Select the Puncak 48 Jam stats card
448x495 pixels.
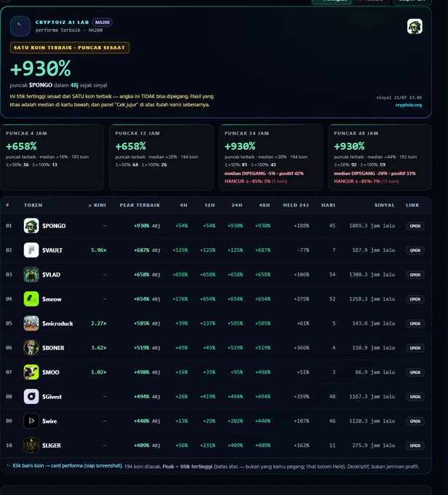(380, 157)
